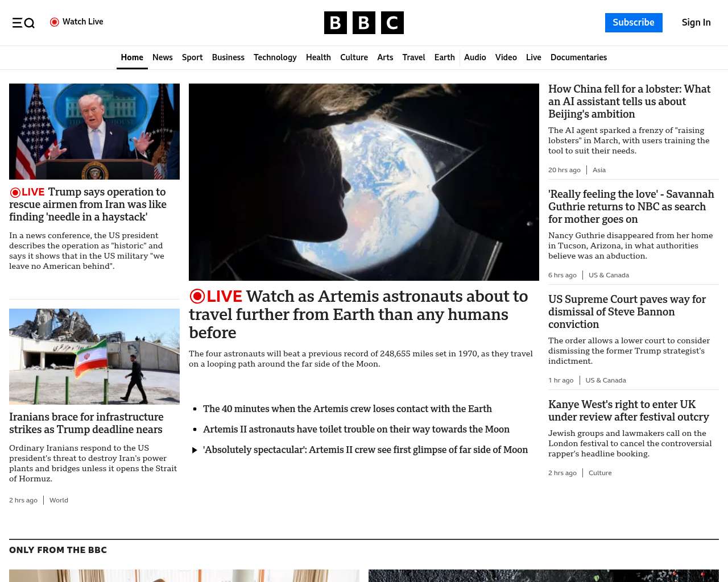
Task: Go to the Documentaries tab
Action: pyautogui.click(x=578, y=57)
